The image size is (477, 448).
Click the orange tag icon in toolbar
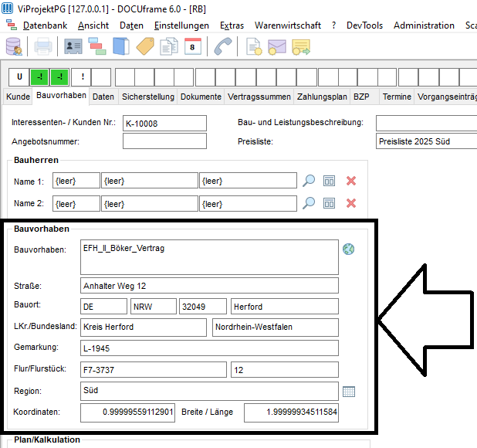[x=145, y=46]
